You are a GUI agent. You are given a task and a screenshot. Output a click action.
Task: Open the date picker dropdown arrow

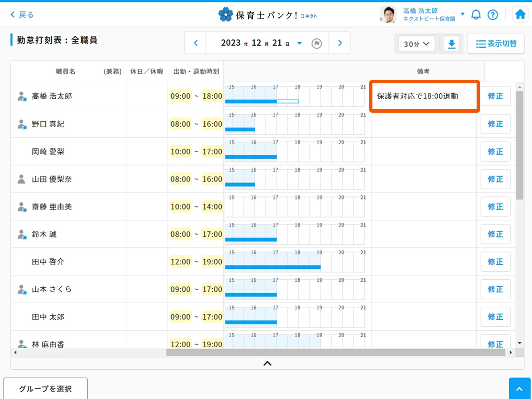pos(299,43)
